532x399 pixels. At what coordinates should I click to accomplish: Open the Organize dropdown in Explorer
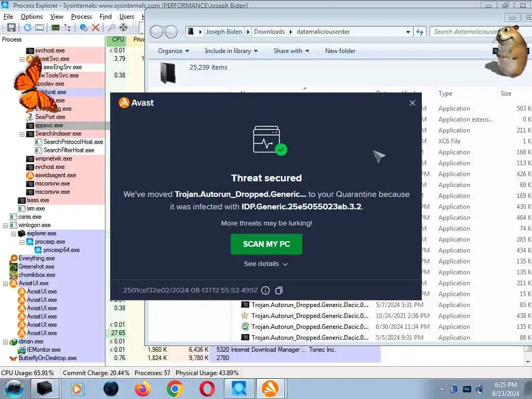(174, 51)
